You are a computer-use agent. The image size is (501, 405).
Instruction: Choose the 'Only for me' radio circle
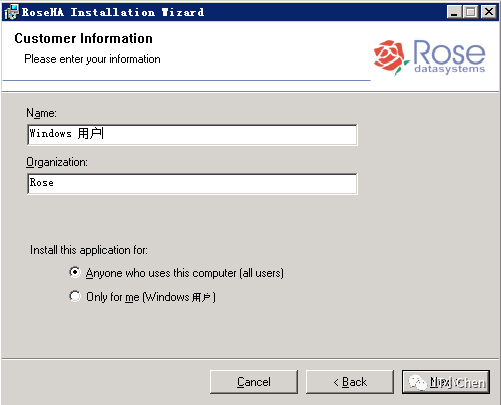(x=75, y=296)
